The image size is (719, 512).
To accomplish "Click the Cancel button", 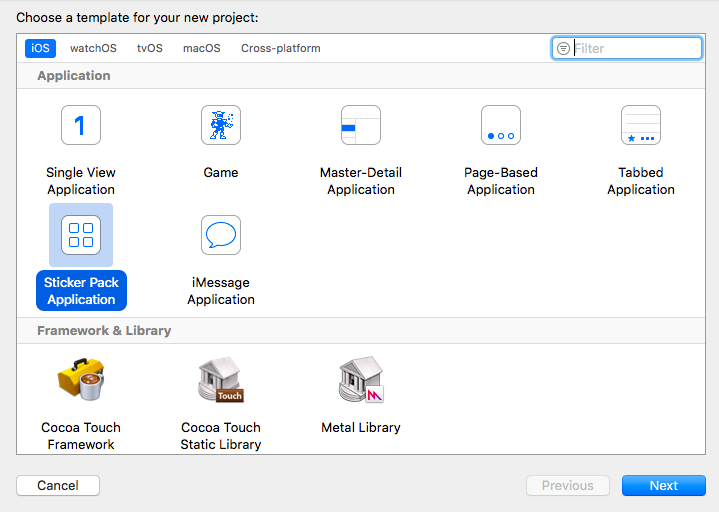I will click(x=58, y=485).
